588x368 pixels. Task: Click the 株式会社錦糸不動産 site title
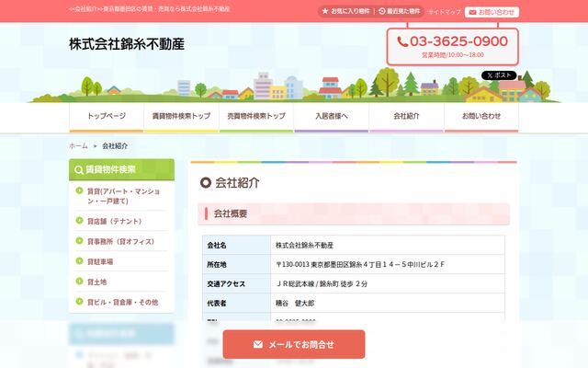coord(127,44)
